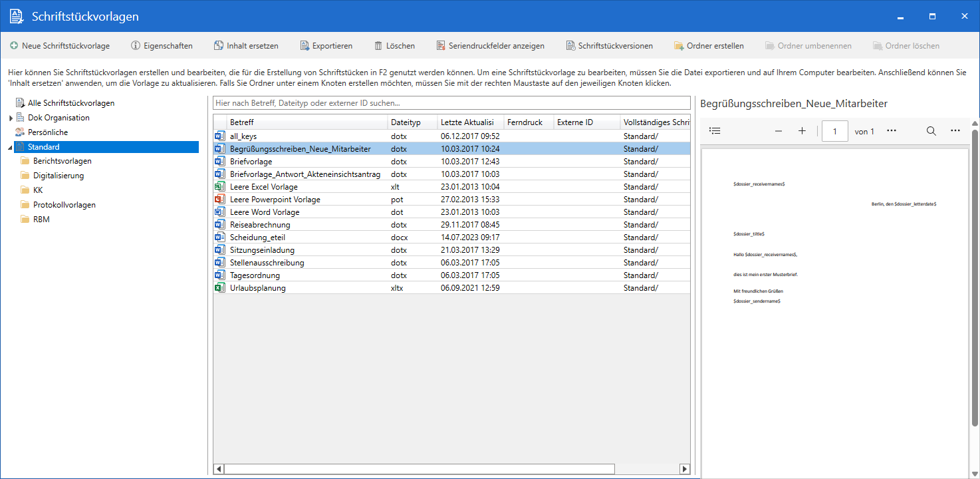Screen dimensions: 980x479
Task: Expand the Dok Organisation tree node
Action: [x=11, y=118]
